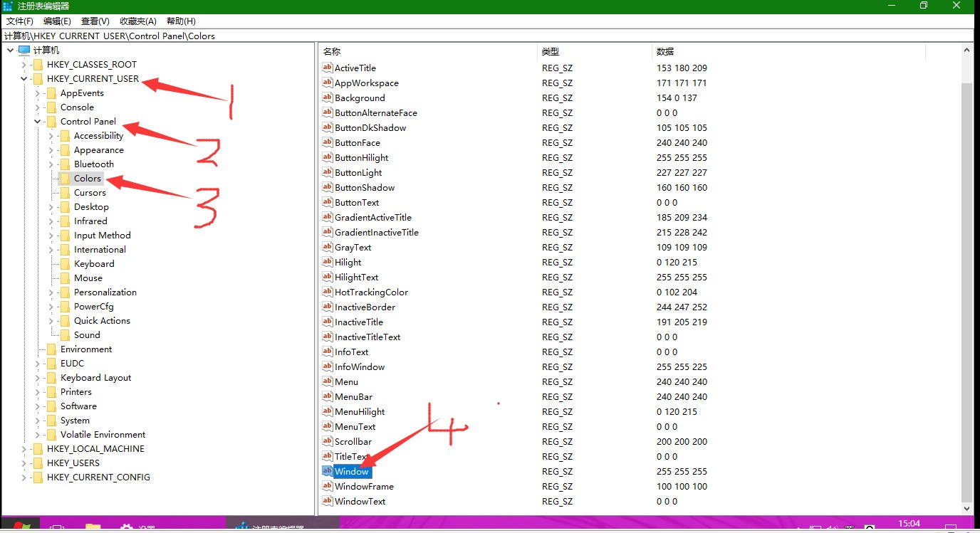Viewport: 980px width, 533px height.
Task: Open the 收藏夹(A) menu
Action: tap(138, 21)
